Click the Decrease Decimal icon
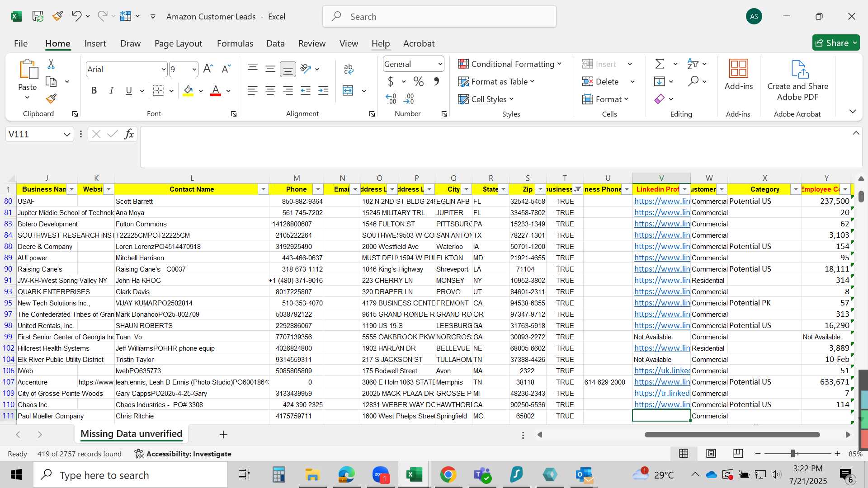 pyautogui.click(x=409, y=99)
